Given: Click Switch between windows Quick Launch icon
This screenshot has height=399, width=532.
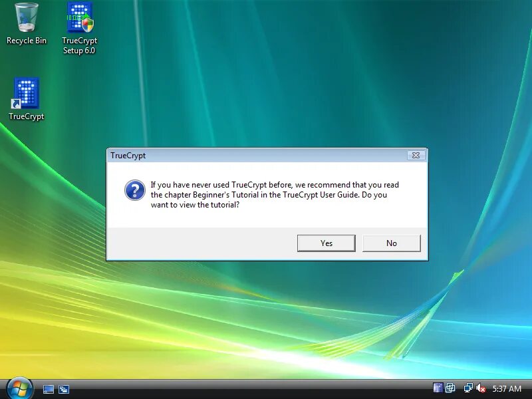Looking at the screenshot, I should tap(64, 389).
